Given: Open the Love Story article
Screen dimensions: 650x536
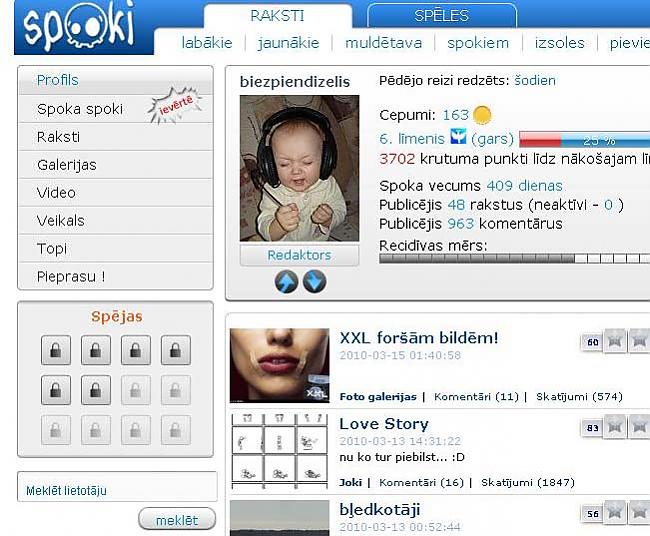Looking at the screenshot, I should (384, 424).
